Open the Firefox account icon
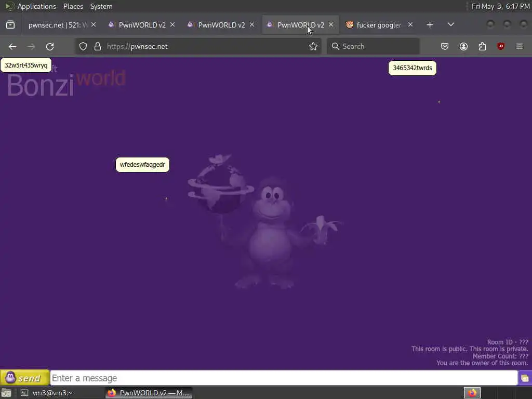Screen dimensions: 532x399 coord(463,46)
